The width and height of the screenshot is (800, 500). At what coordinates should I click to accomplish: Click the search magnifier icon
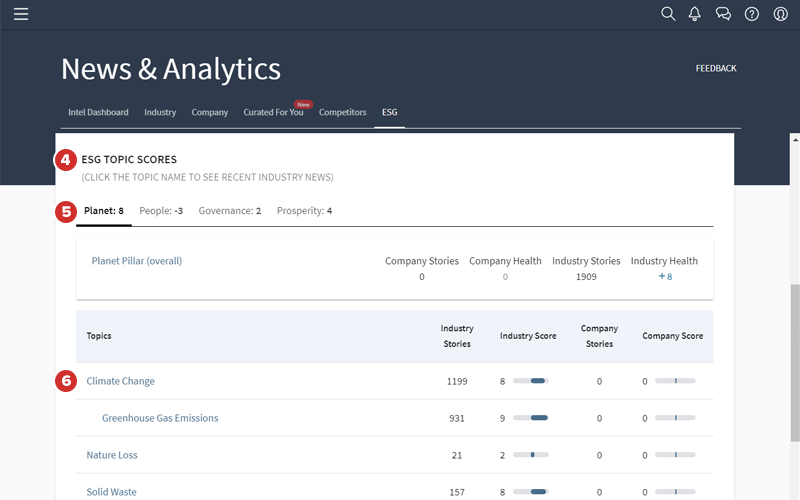pos(668,14)
